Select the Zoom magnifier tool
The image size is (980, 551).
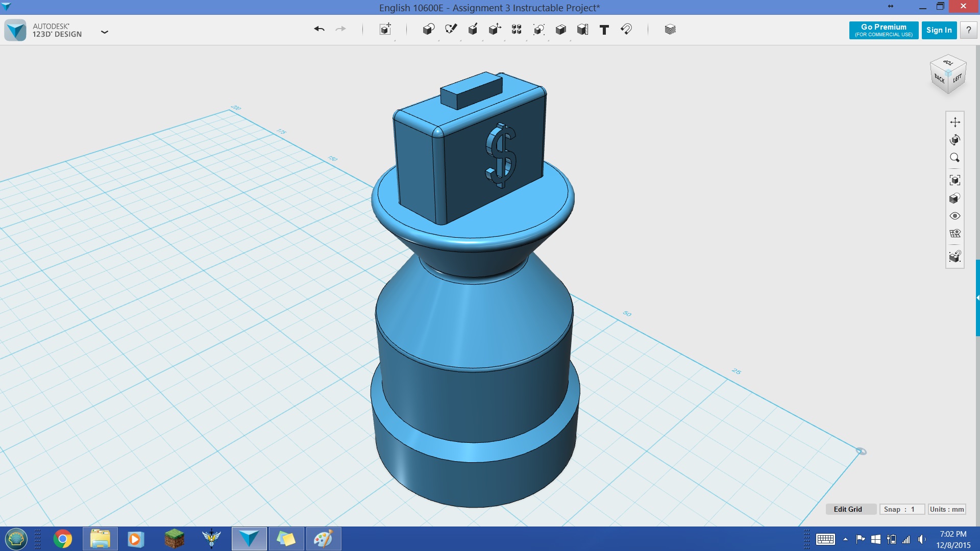955,158
